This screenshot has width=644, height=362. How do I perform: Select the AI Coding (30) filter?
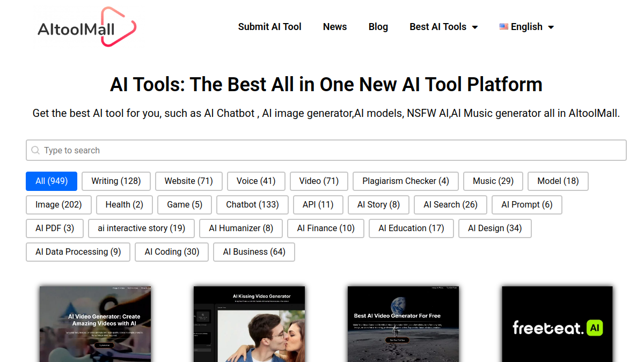(172, 252)
